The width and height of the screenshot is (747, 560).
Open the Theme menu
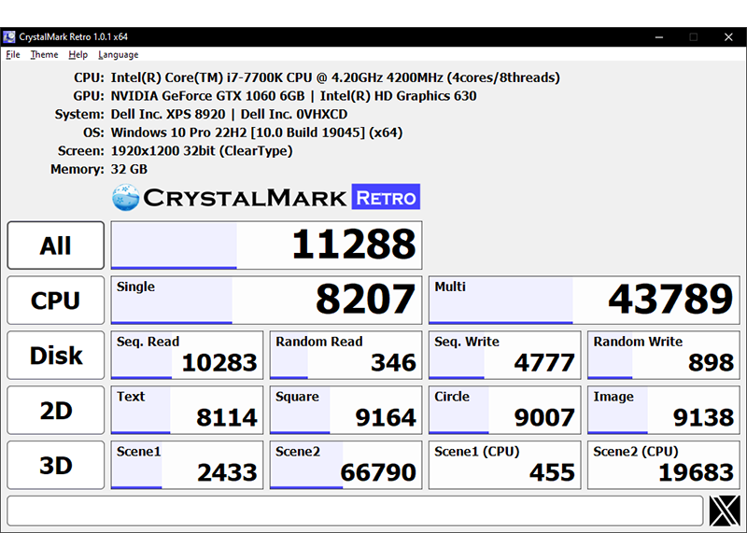coord(44,55)
